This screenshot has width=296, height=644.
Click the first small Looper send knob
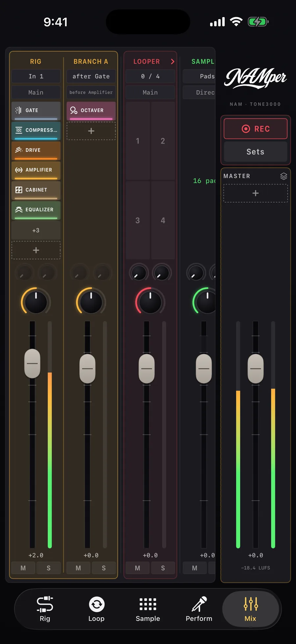pyautogui.click(x=139, y=273)
